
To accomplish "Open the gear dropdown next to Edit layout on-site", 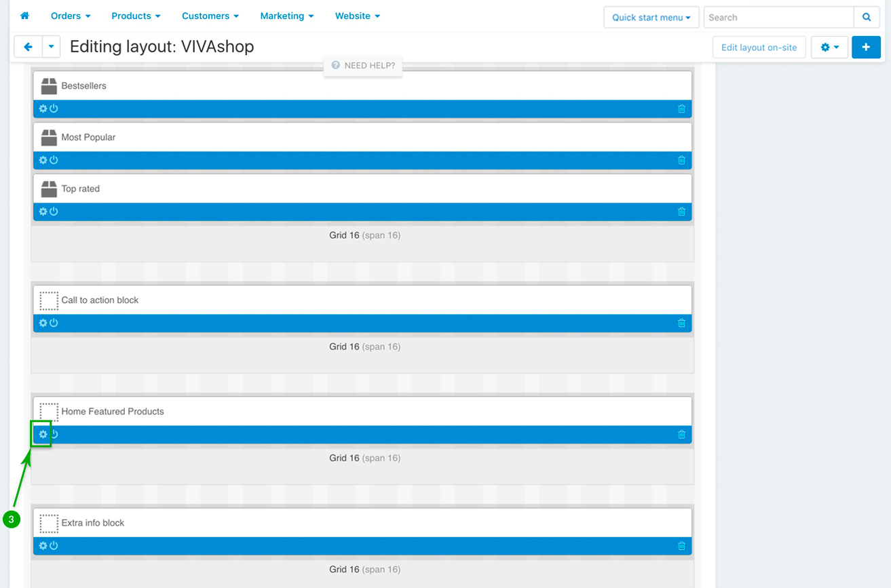I will (829, 47).
